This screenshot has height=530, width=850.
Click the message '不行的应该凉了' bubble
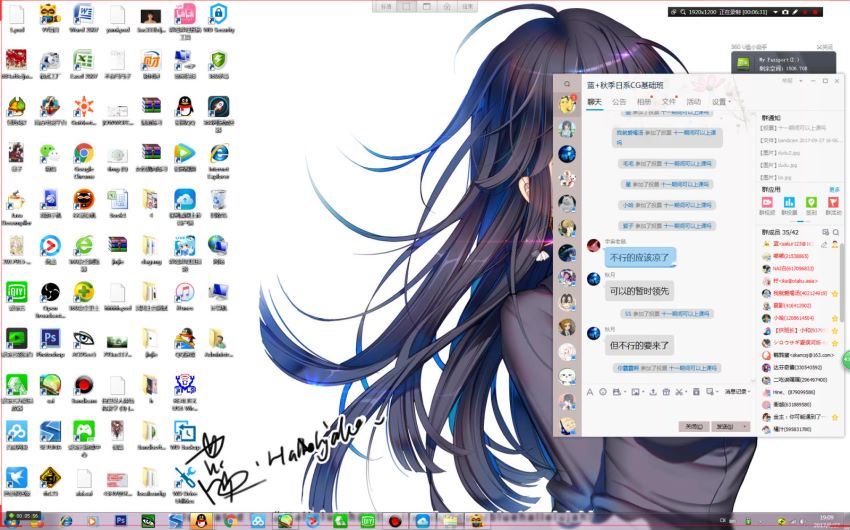pos(640,258)
